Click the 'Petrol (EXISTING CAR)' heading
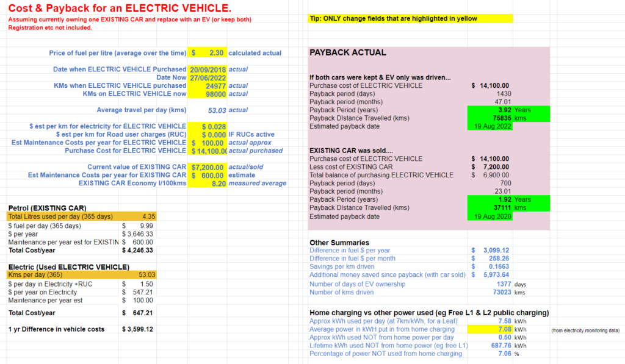The image size is (625, 364). (x=47, y=208)
